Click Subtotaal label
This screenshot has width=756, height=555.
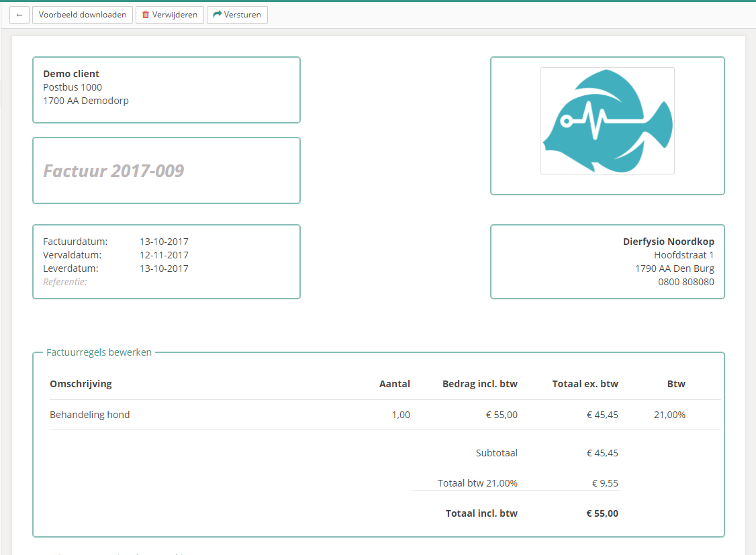click(497, 453)
